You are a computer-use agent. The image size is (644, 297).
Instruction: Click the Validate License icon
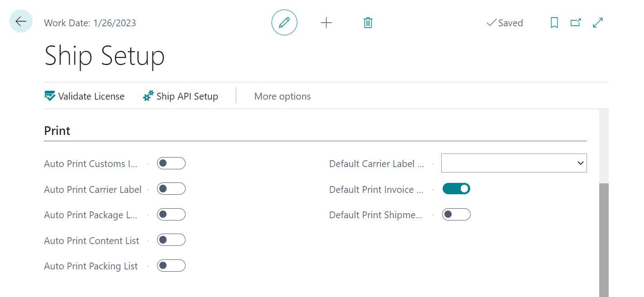(50, 96)
